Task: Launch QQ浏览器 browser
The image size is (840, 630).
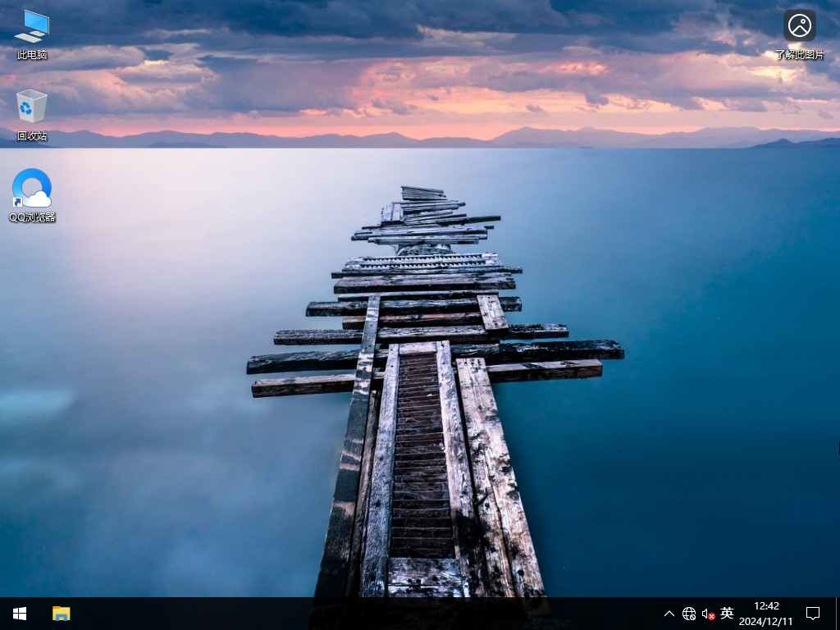Action: point(31,187)
